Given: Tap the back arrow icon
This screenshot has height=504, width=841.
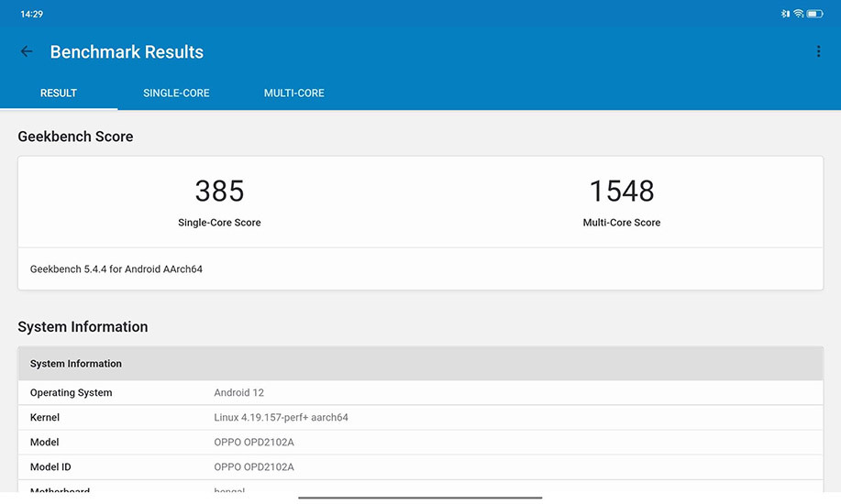Looking at the screenshot, I should [x=27, y=52].
